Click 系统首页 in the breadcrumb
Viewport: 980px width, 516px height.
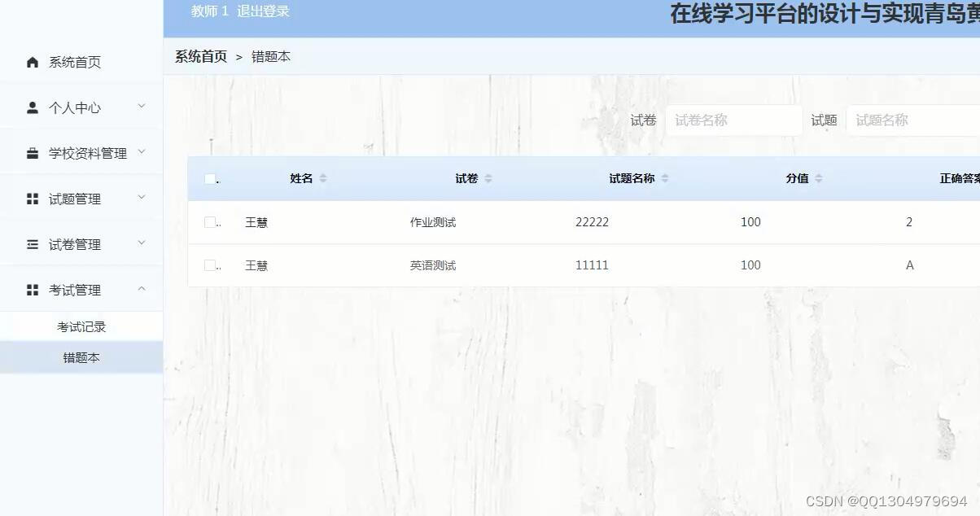click(201, 57)
